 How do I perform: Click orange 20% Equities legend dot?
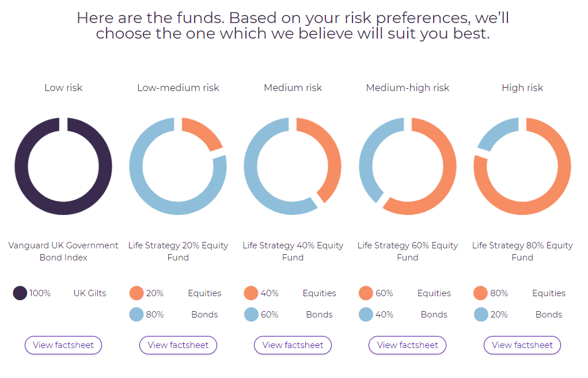coord(136,293)
